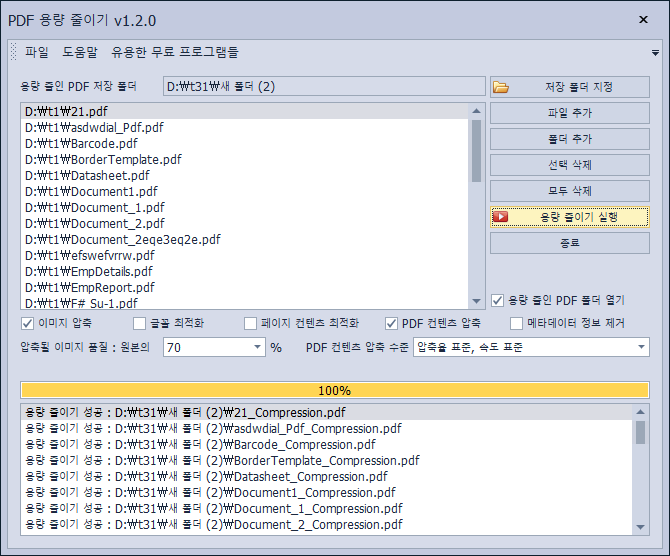The height and width of the screenshot is (556, 670).
Task: Click the file list scrollbar thumb
Action: (x=476, y=151)
